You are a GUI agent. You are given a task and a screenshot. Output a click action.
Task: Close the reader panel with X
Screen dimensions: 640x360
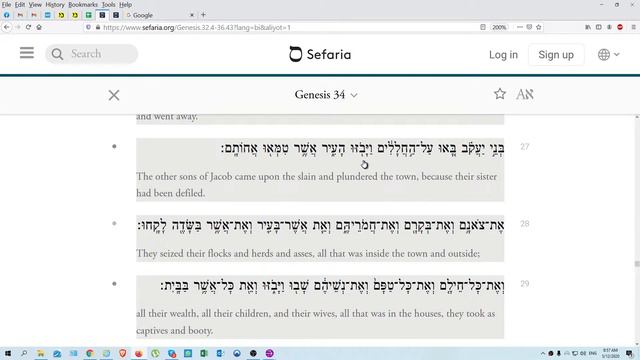click(x=114, y=95)
